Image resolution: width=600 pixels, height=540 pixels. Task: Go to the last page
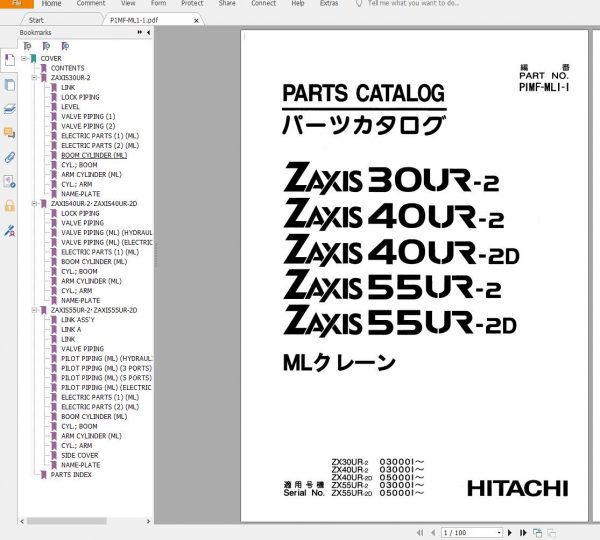pos(523,533)
